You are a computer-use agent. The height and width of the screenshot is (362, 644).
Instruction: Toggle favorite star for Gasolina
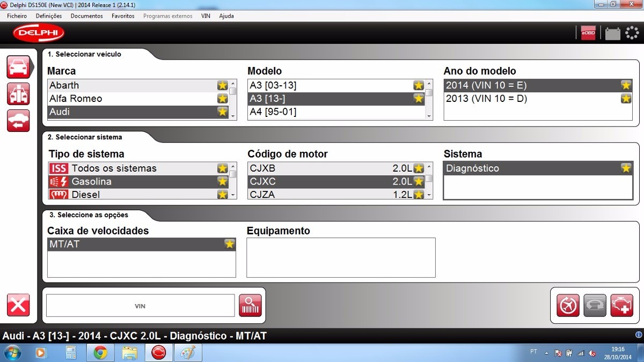click(223, 181)
